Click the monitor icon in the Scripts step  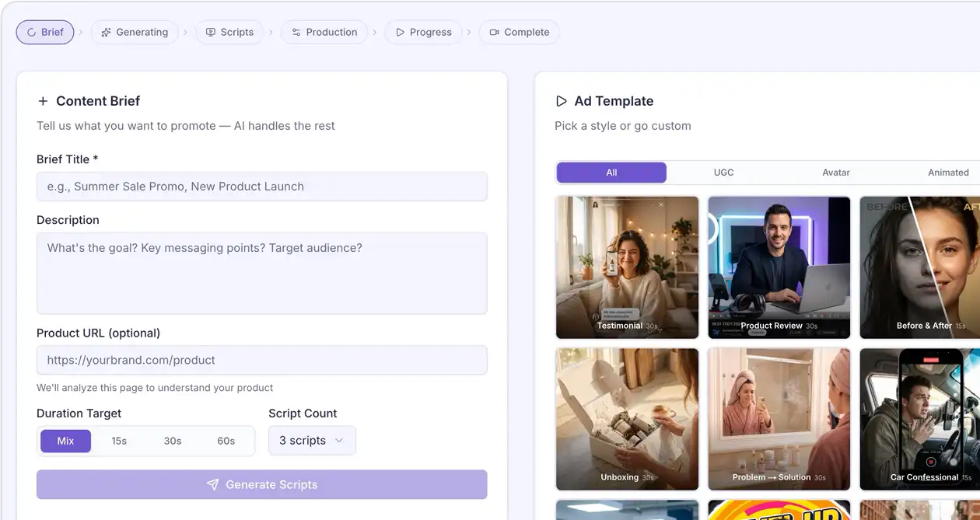pos(211,33)
